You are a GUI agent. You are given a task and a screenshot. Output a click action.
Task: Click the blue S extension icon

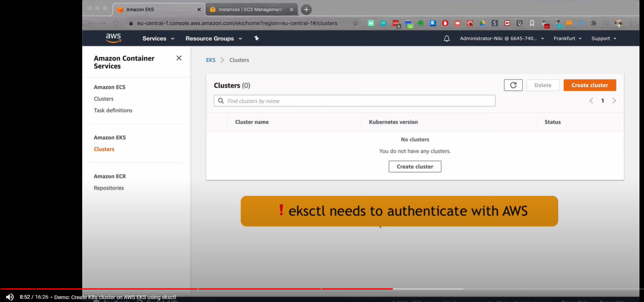click(433, 23)
